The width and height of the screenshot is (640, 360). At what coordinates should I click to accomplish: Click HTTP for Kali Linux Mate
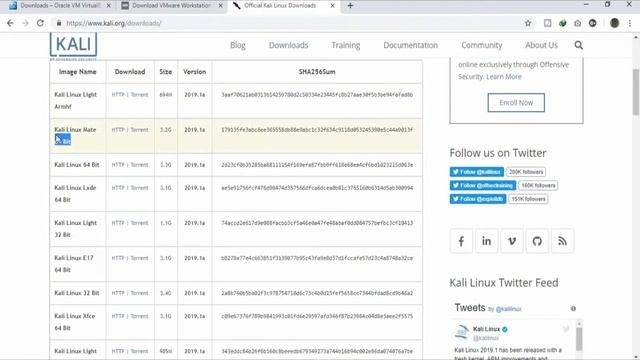click(118, 130)
